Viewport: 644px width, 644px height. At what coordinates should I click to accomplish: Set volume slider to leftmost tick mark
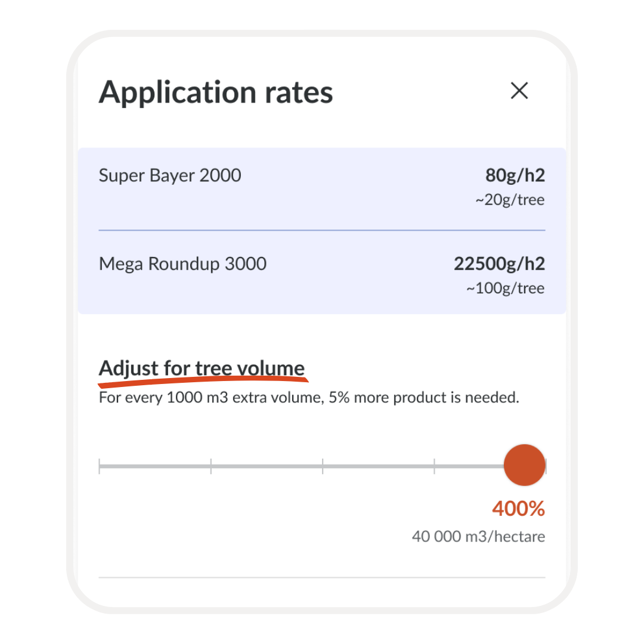[100, 466]
